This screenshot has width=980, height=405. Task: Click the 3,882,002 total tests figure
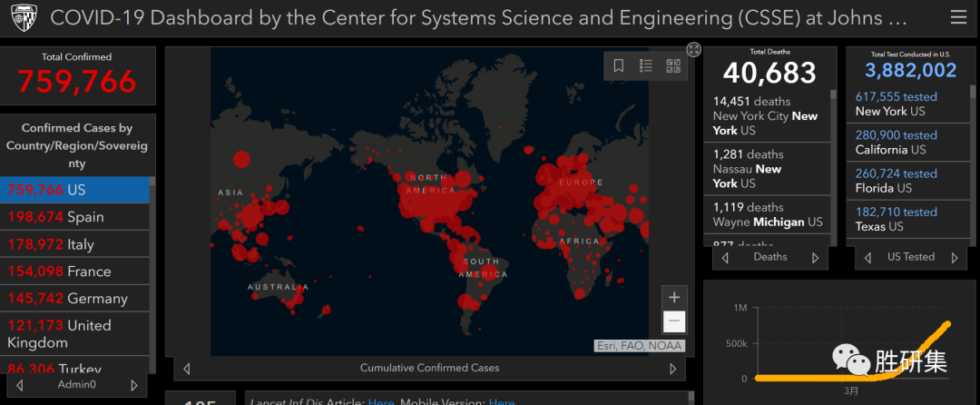coord(911,71)
